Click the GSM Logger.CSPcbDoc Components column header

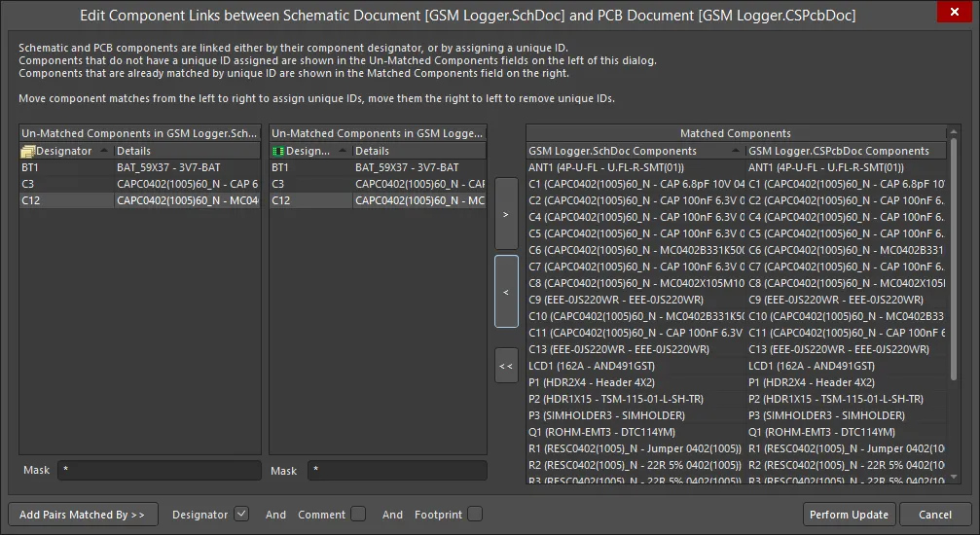click(x=845, y=151)
